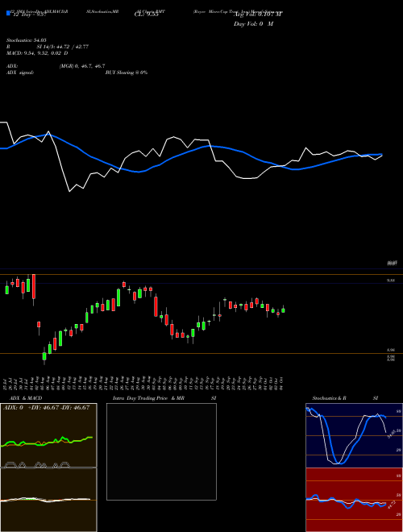Click the "Intra Day Trading Price & MR" title

tap(148, 398)
